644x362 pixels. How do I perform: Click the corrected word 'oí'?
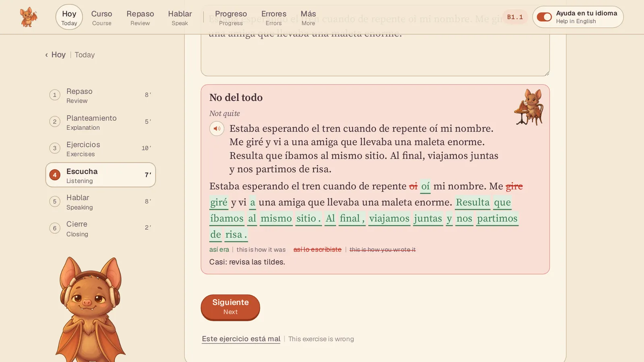[425, 186]
